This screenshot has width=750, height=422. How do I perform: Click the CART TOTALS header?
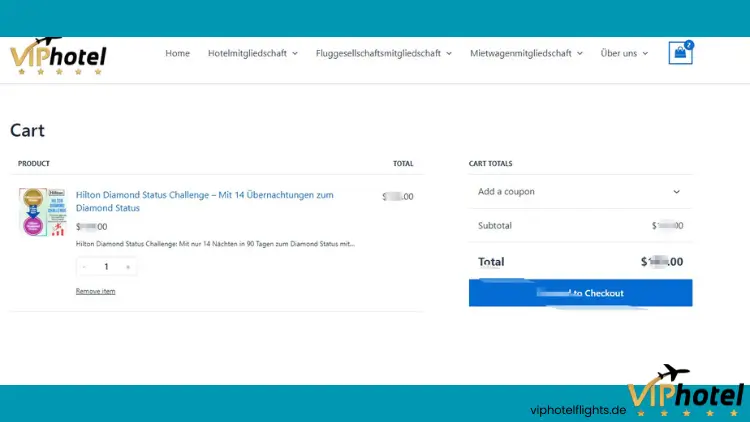[490, 164]
